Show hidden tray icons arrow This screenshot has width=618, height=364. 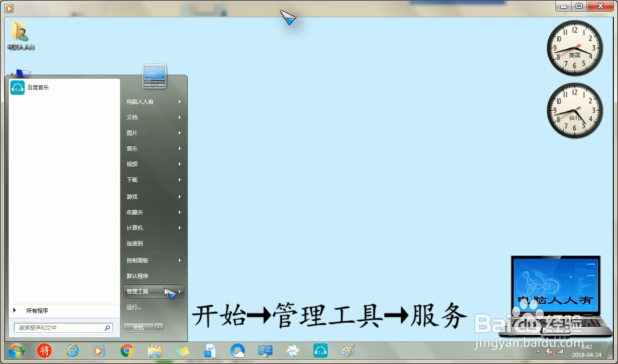538,352
